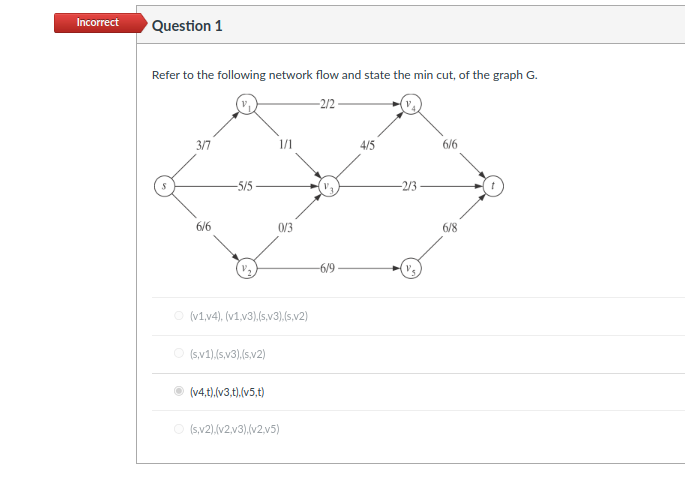Click the sink node t in the graph
Screen dimensions: 685x477
(x=493, y=186)
